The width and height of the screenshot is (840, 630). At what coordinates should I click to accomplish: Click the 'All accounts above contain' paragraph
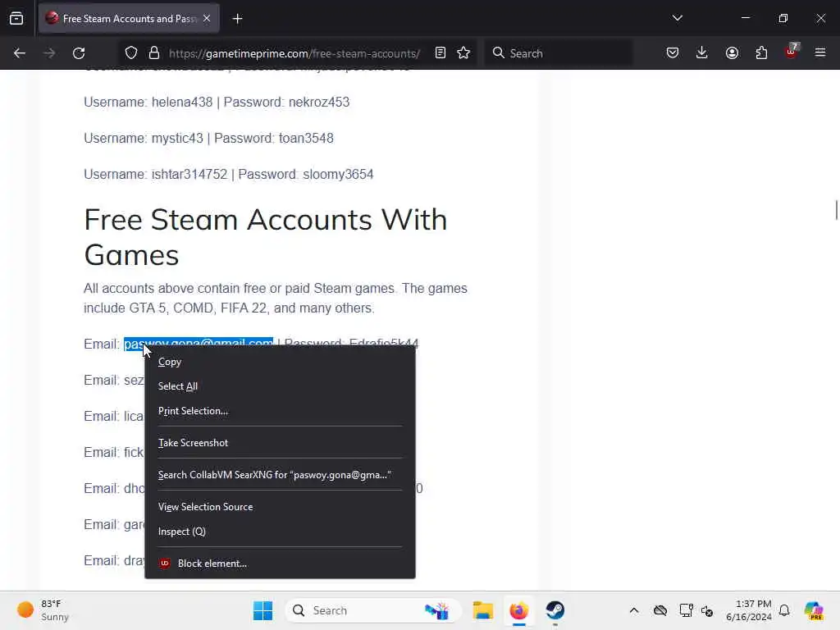276,298
